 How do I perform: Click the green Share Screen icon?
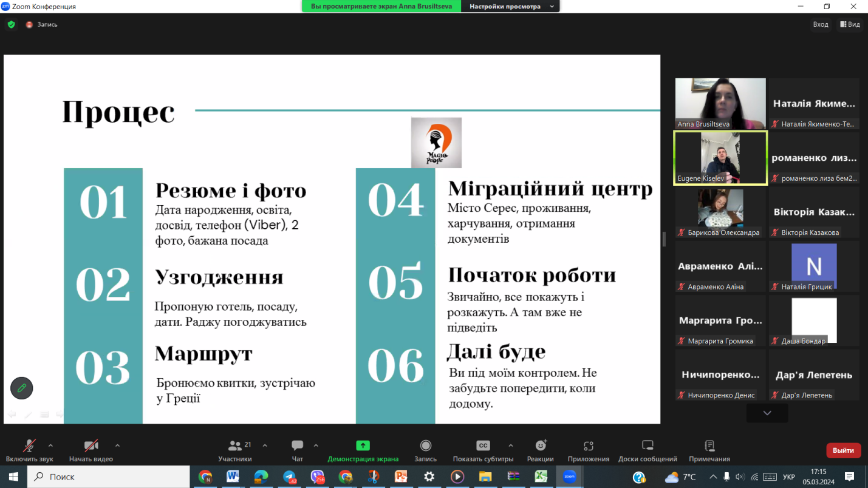click(x=363, y=446)
